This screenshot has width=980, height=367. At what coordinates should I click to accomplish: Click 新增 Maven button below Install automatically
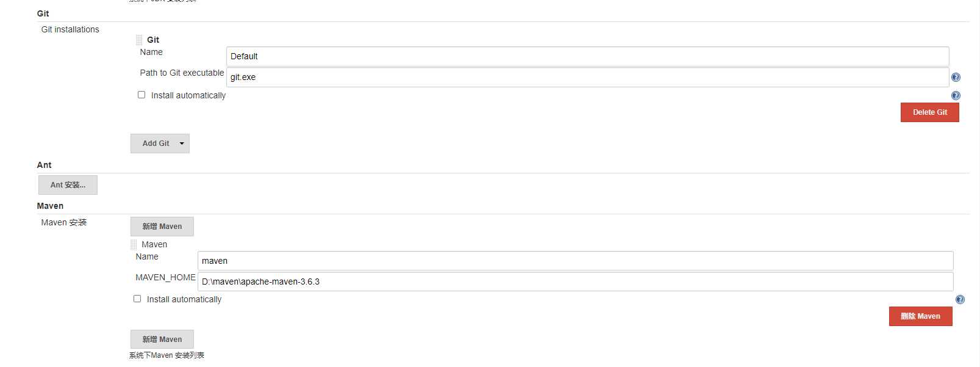click(162, 340)
